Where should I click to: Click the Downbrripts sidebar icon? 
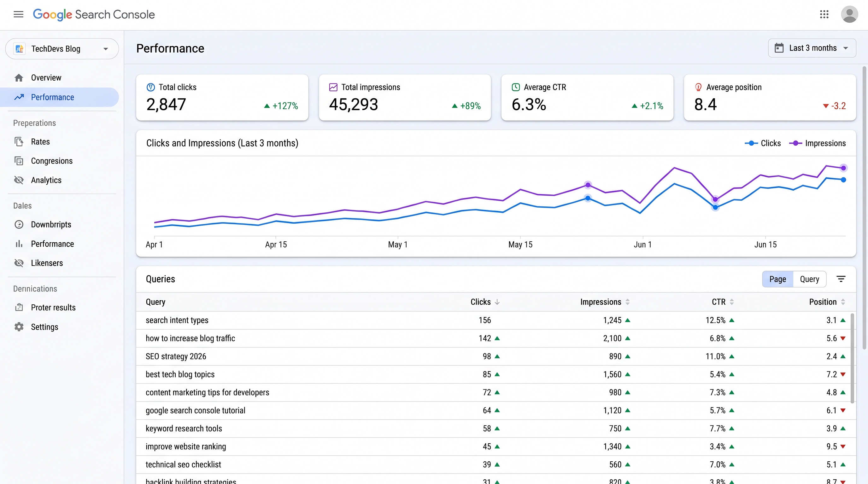click(x=19, y=224)
